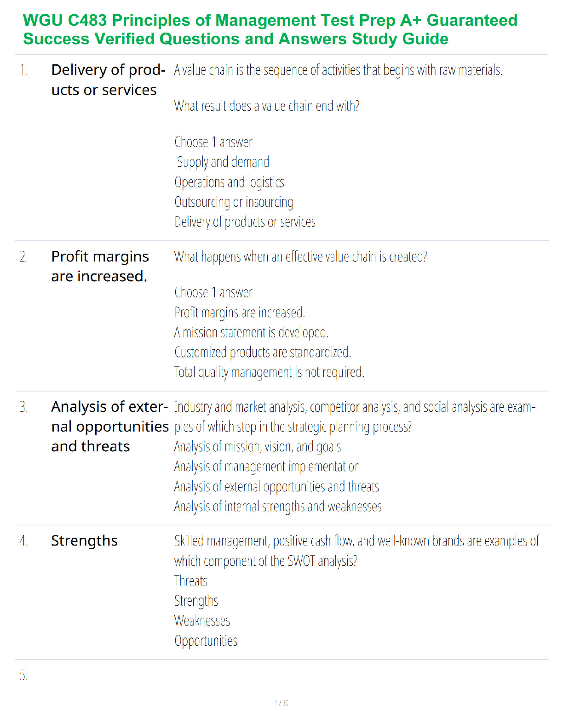Select 'Customized products are standardized.' option
563x728 pixels.
(263, 352)
